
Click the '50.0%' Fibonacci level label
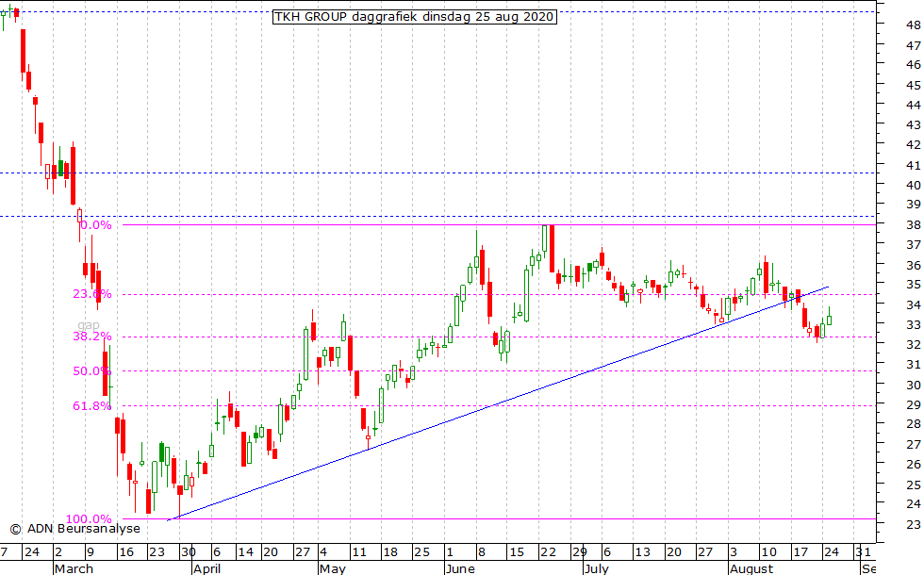pyautogui.click(x=92, y=371)
